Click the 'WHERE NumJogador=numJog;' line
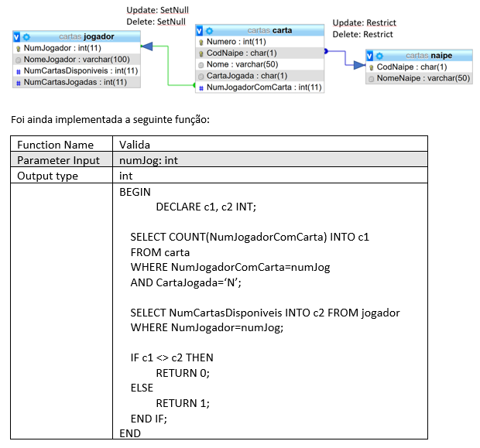Screen dimensions: 480x448 (207, 328)
